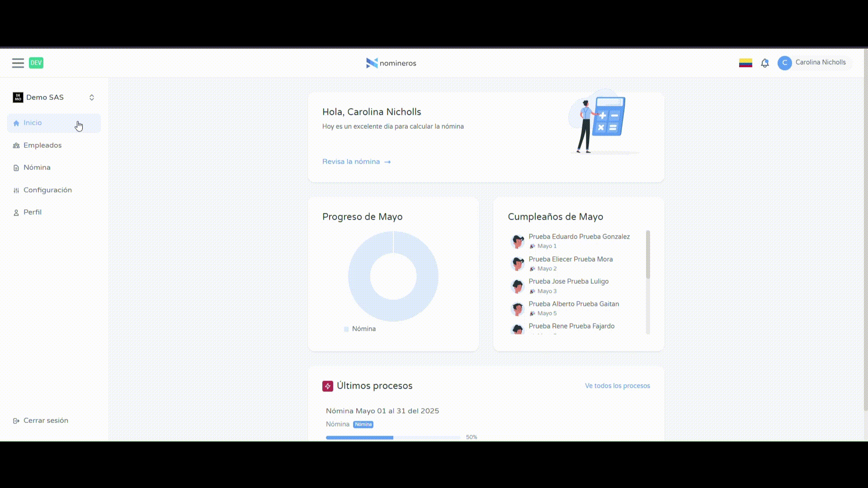
Task: Click Cerrar sesión to log out
Action: pos(45,421)
